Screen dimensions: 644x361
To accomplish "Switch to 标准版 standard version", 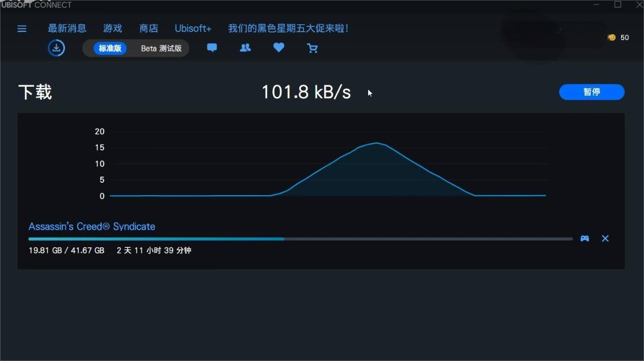I will click(110, 49).
